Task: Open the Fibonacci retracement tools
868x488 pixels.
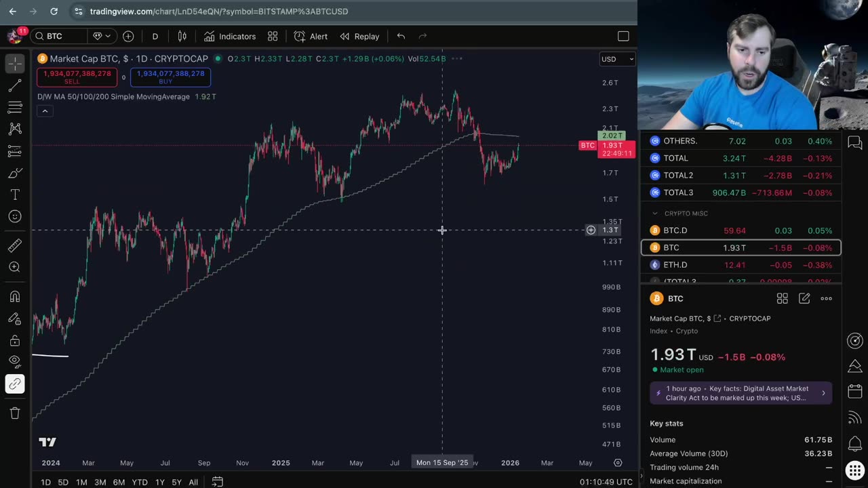Action: point(14,107)
